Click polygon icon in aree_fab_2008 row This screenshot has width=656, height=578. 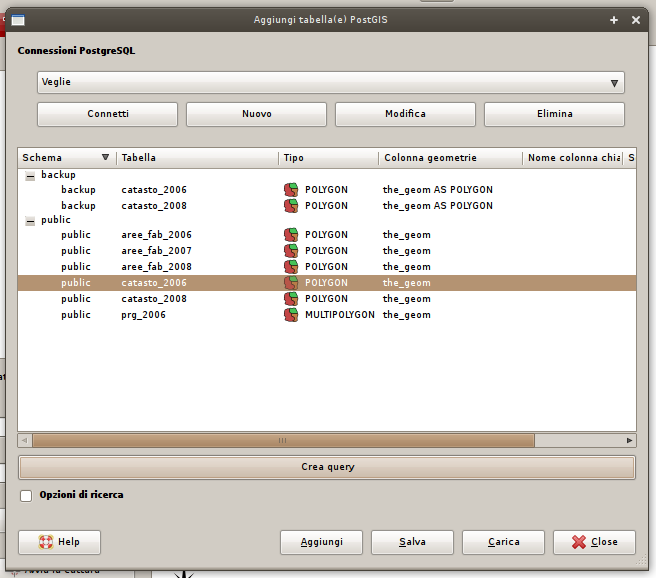[x=291, y=267]
